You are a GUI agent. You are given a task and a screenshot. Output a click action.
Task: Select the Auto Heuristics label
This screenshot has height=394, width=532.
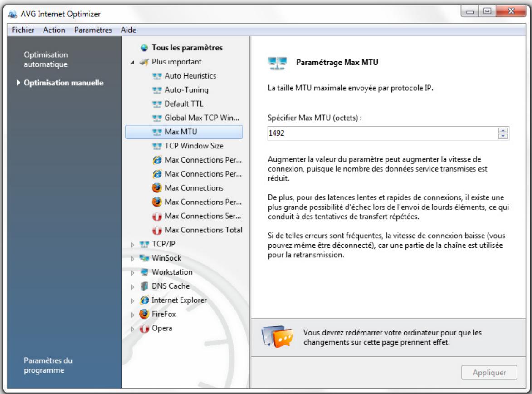coord(190,76)
